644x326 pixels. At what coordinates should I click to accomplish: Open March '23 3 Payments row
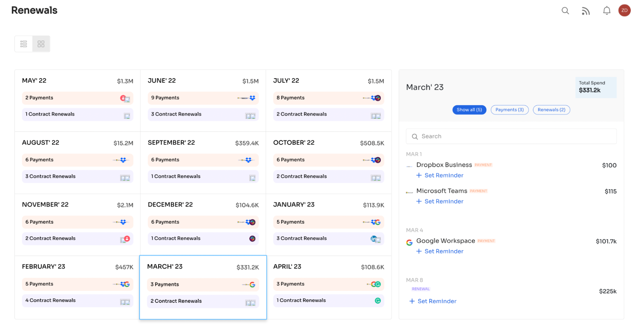(203, 285)
